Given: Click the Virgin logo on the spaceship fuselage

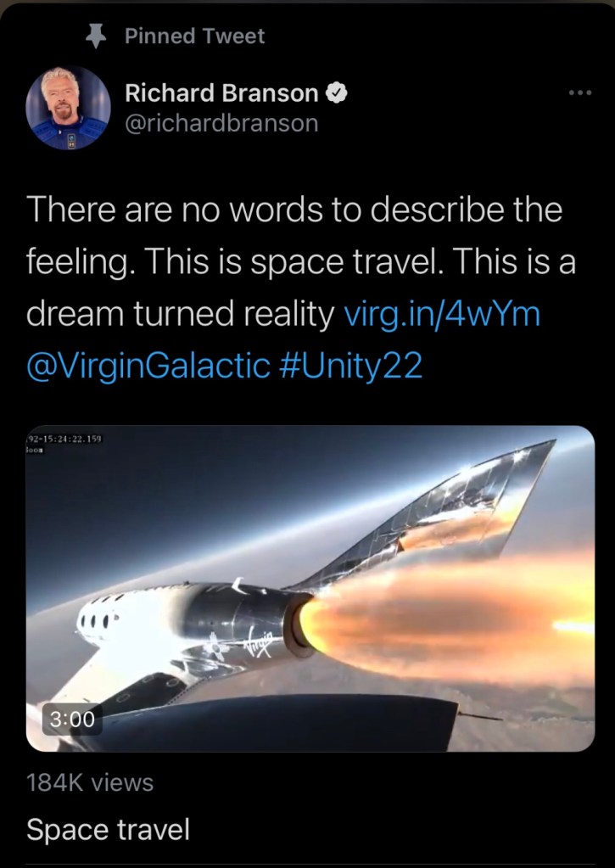Looking at the screenshot, I should [260, 644].
